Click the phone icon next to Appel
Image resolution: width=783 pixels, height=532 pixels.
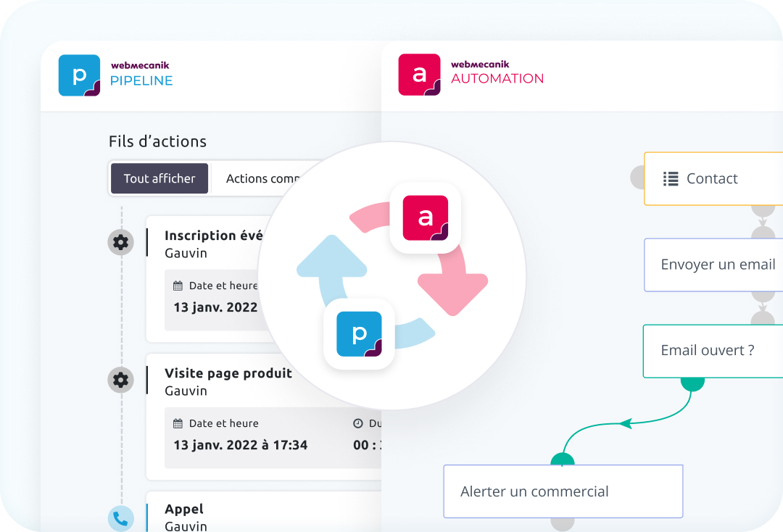click(x=120, y=518)
